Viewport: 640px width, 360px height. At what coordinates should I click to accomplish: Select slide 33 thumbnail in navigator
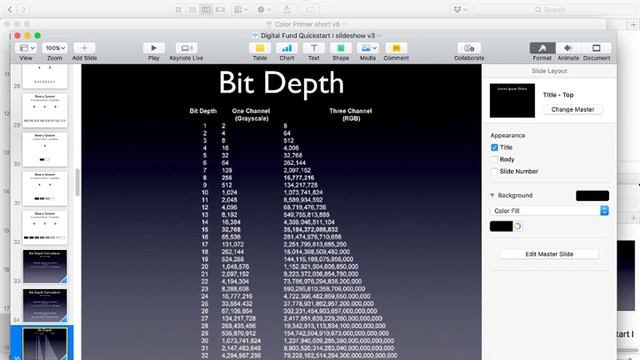click(x=45, y=267)
